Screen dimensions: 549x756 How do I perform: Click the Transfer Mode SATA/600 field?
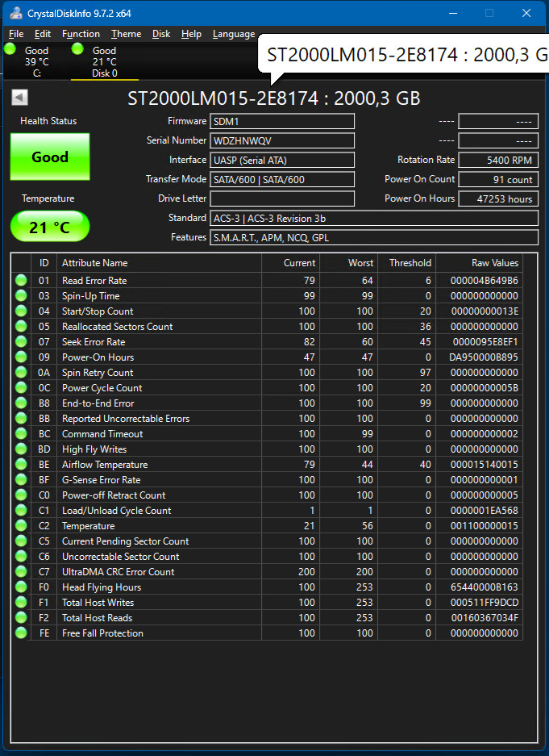click(x=282, y=179)
